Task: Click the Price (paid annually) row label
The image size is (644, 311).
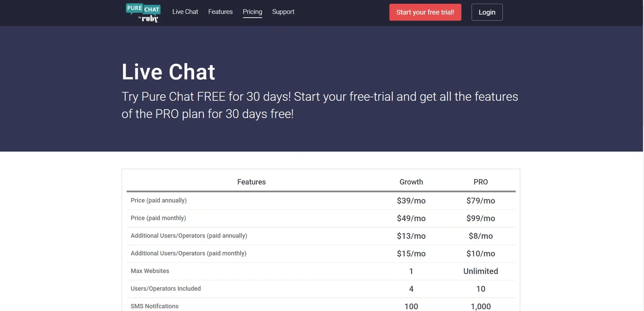Action: click(159, 200)
